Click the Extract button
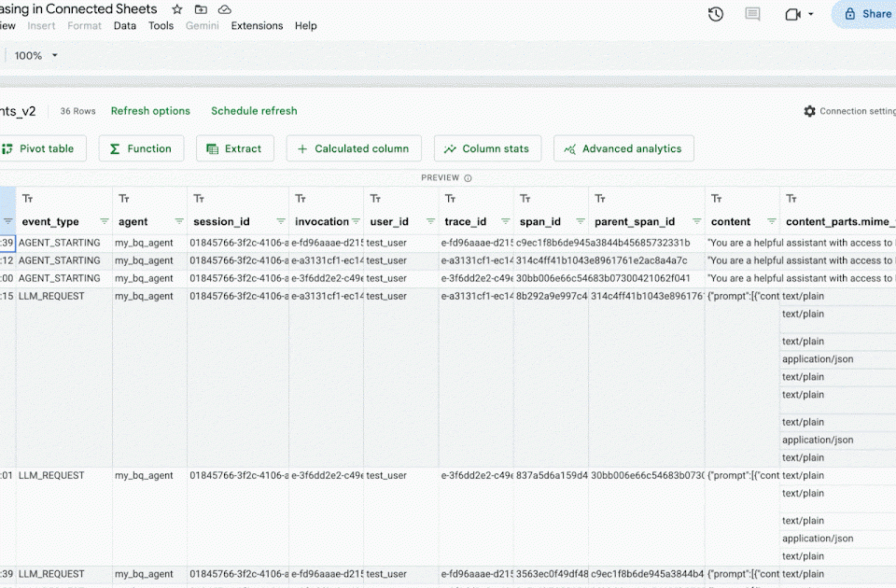Viewport: 896px width, 588px height. tap(235, 148)
